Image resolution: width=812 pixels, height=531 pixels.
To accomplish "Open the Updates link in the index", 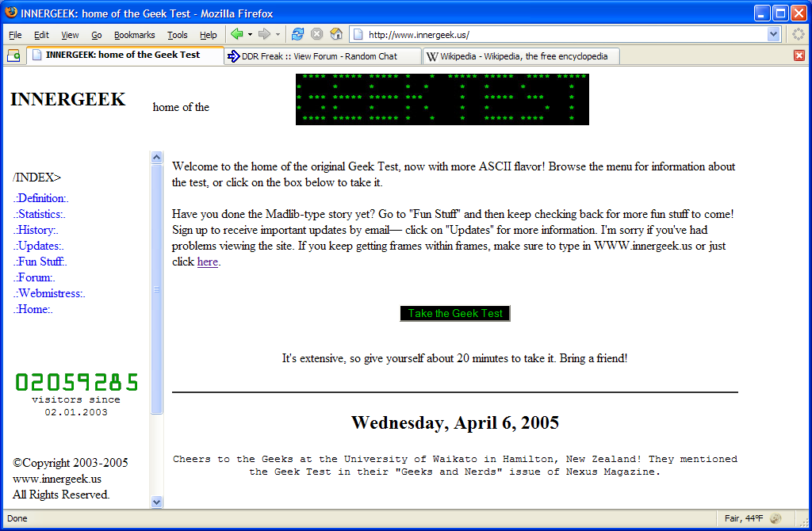I will click(x=38, y=246).
